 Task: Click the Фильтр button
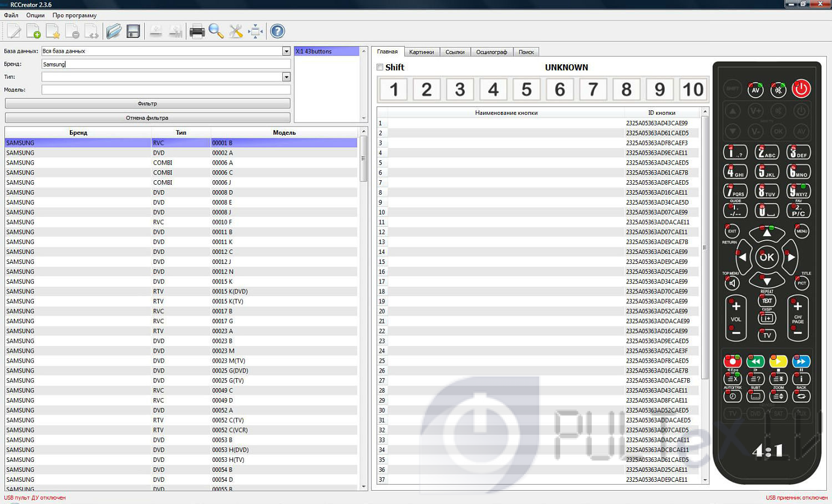tap(148, 104)
